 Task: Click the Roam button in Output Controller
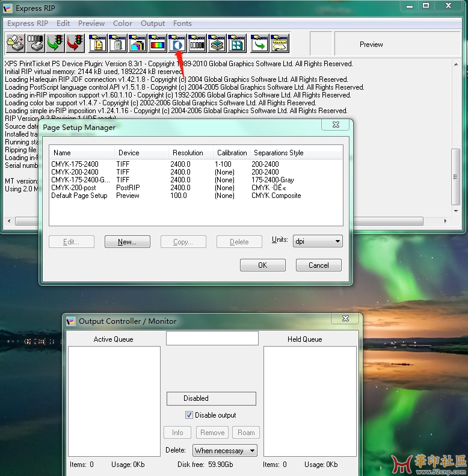[x=246, y=432]
